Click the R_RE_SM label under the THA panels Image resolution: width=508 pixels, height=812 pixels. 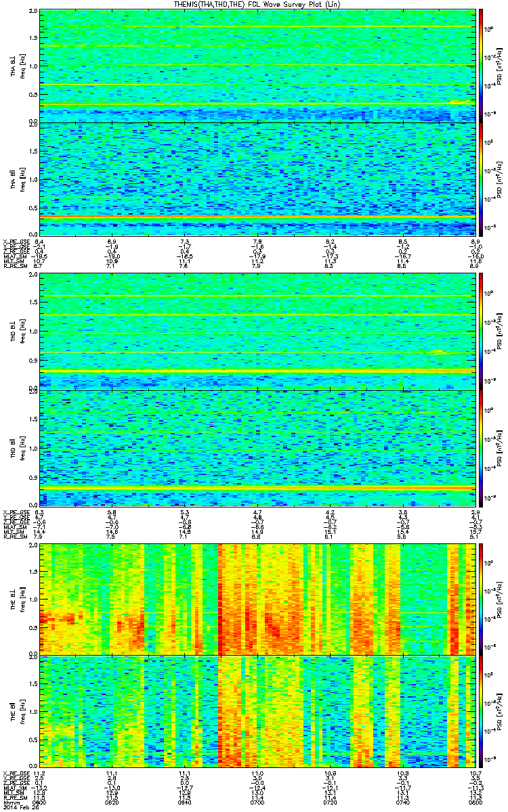pos(14,266)
